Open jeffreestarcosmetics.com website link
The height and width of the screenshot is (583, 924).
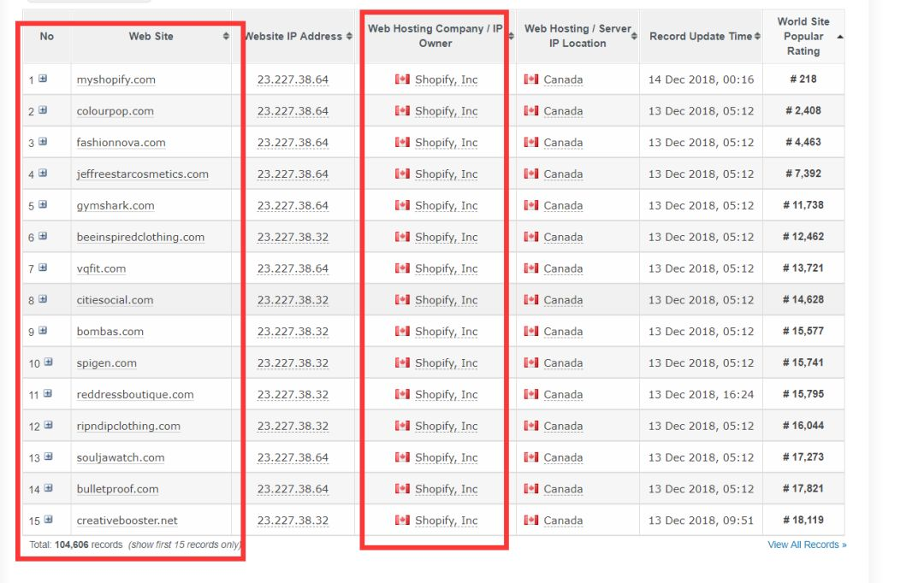pyautogui.click(x=142, y=174)
